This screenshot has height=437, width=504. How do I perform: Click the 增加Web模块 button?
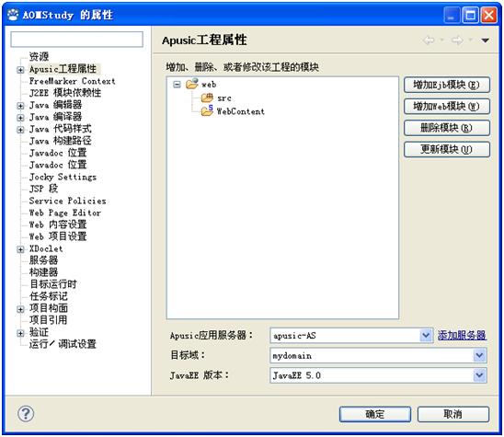(x=447, y=106)
